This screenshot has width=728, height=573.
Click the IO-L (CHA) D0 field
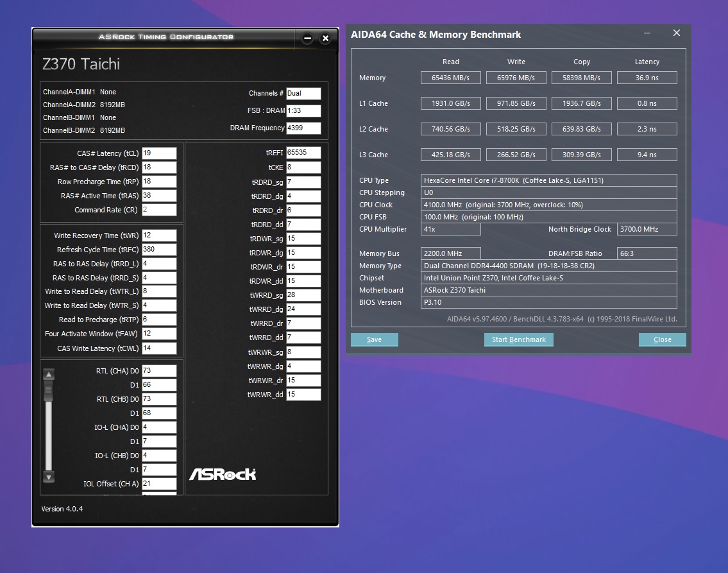[x=159, y=427]
